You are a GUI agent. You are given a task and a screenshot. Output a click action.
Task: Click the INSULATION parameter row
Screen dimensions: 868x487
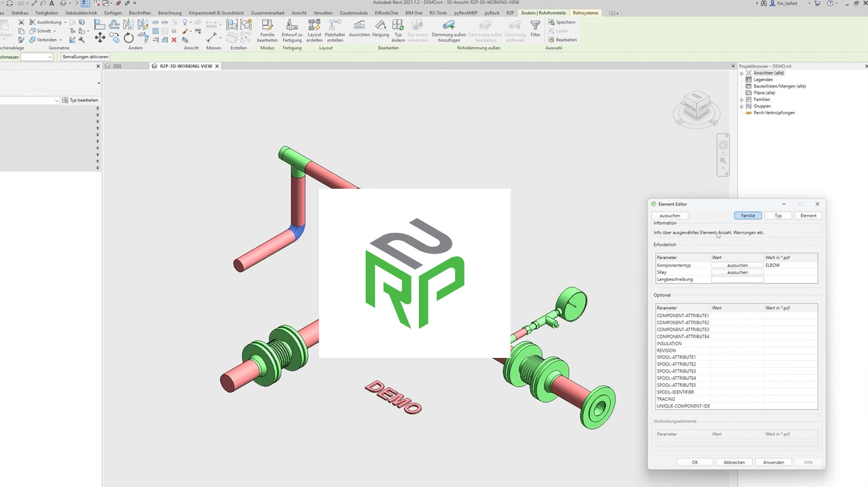[736, 344]
